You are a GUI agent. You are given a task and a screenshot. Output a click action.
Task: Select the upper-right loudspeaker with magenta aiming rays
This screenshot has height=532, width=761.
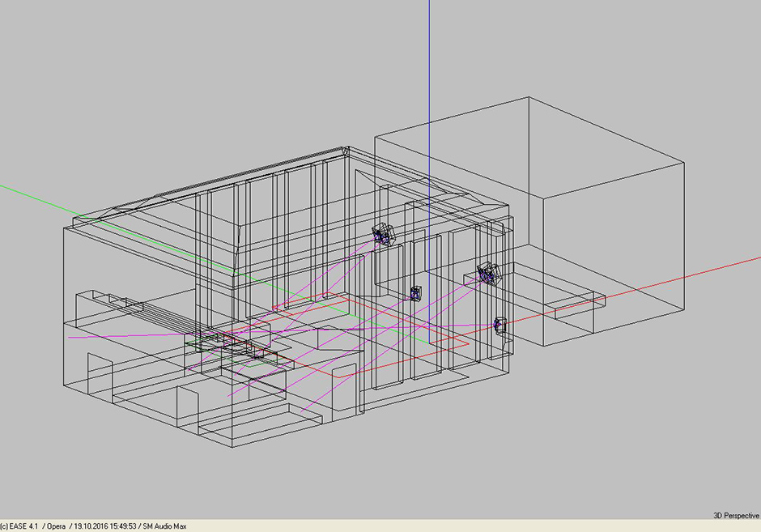[x=489, y=274]
